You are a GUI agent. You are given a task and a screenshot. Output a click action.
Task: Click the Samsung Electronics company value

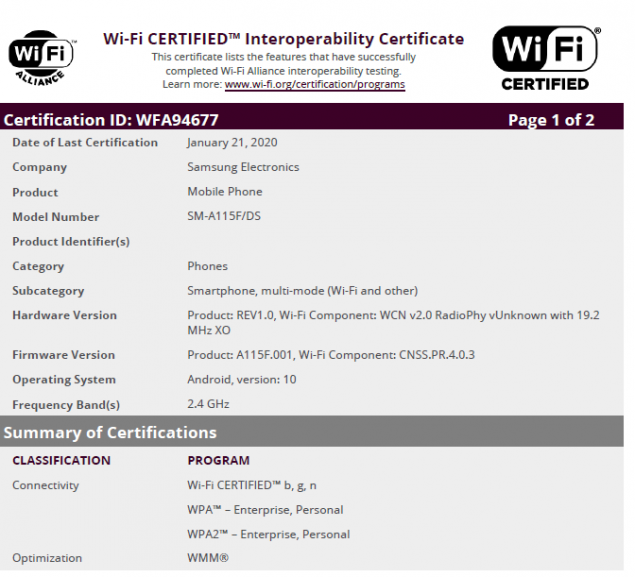[x=243, y=168]
